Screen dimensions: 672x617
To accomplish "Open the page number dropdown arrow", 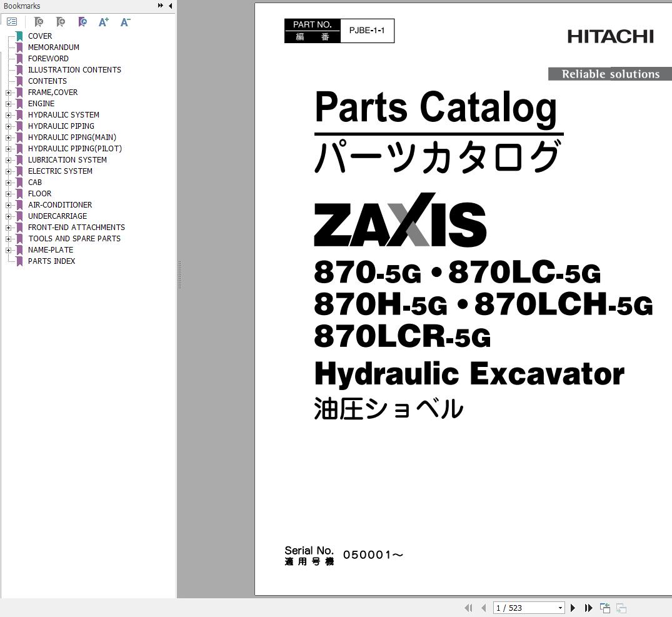I will (560, 608).
